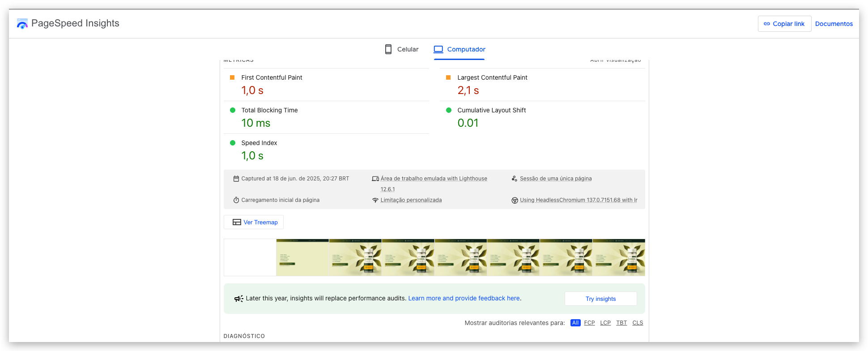Viewport: 868px width, 351px height.
Task: Click the link icon in Copiar link
Action: point(767,24)
